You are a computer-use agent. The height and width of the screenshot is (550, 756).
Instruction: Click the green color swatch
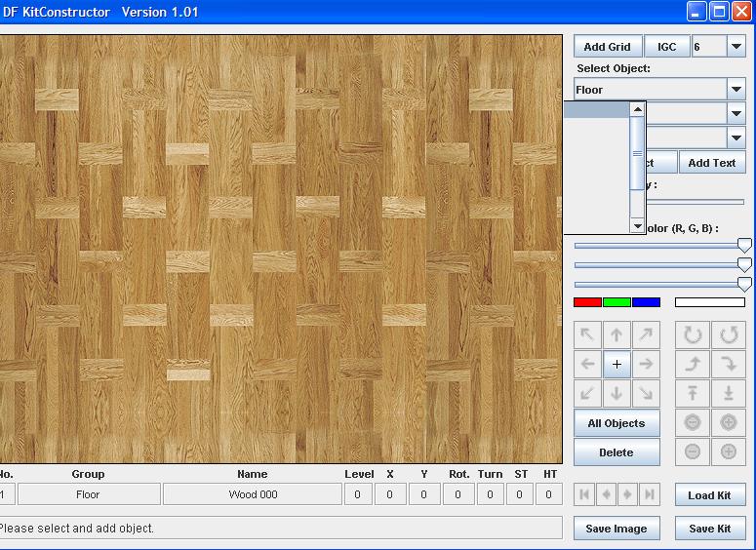(617, 302)
